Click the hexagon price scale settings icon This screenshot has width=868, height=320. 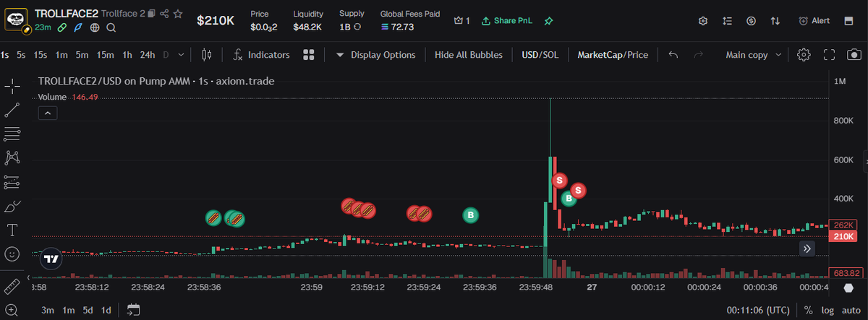849,287
